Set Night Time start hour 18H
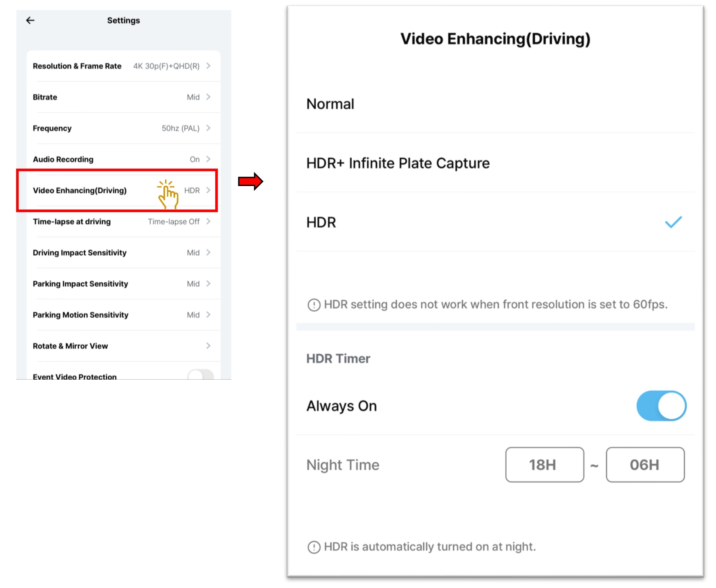 coord(544,465)
